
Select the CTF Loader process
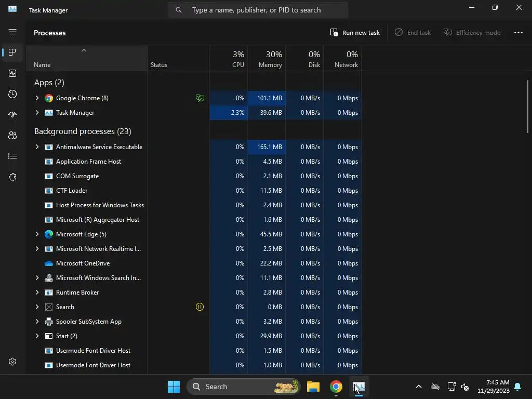(x=194, y=191)
